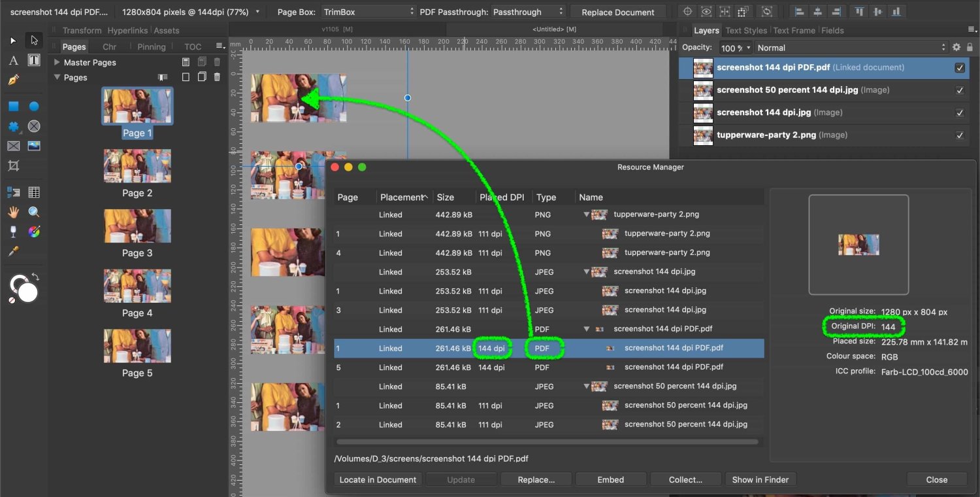Toggle visibility of screenshot 50 percent layer
Screen dimensions: 980x497
(x=959, y=90)
